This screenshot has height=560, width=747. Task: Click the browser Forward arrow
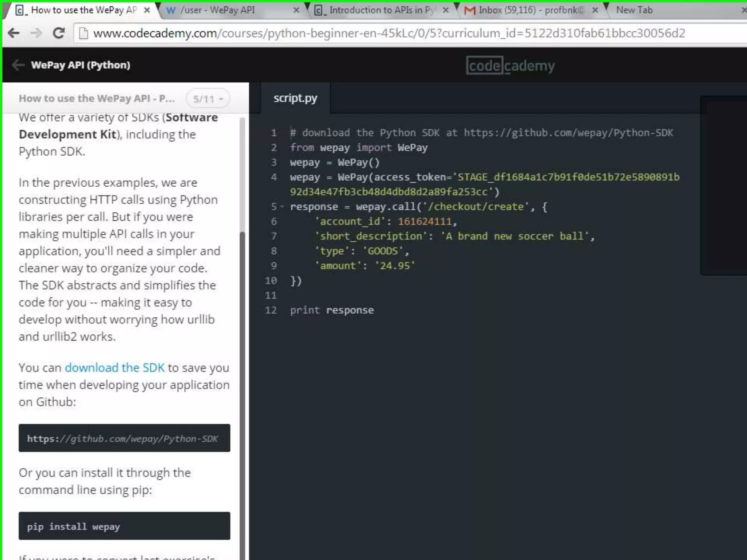coord(36,33)
